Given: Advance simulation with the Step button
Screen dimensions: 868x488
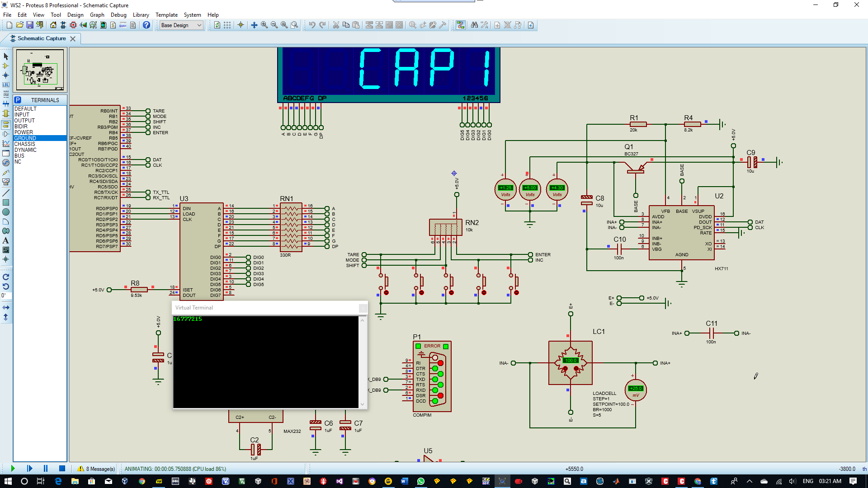Looking at the screenshot, I should pos(29,469).
